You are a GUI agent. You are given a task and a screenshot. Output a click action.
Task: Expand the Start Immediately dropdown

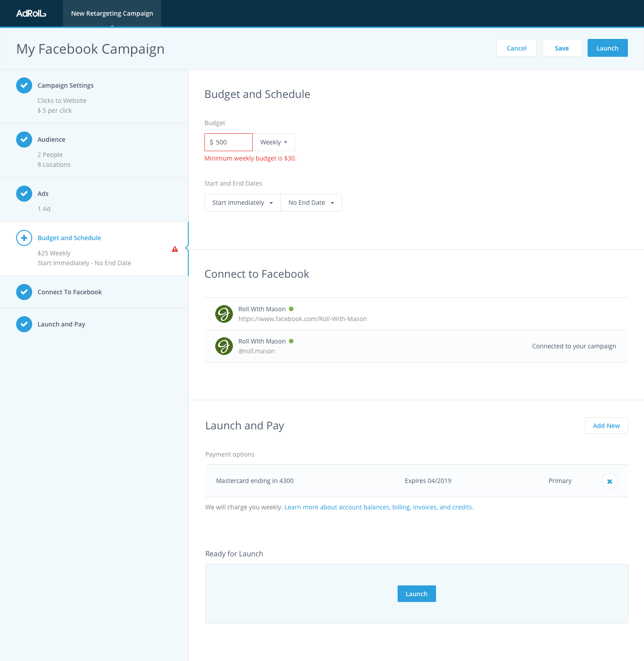point(242,203)
